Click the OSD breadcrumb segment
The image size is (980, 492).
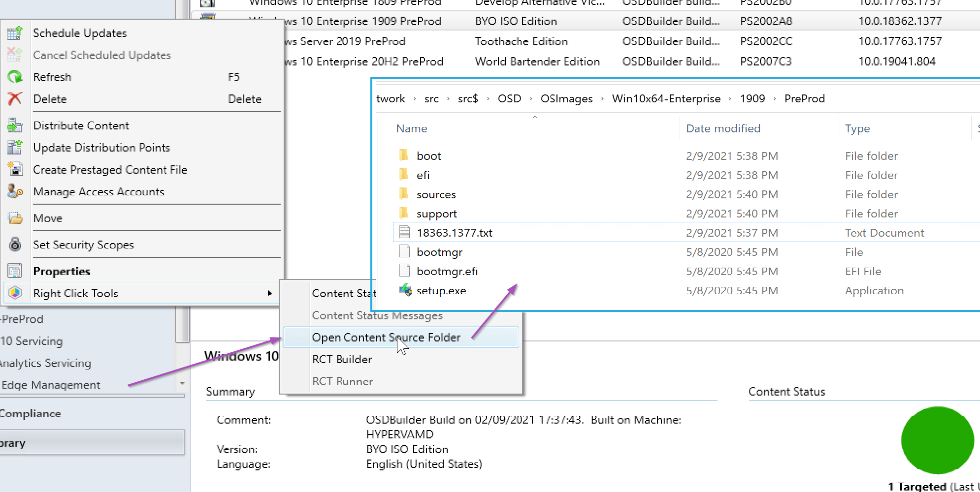coord(509,98)
